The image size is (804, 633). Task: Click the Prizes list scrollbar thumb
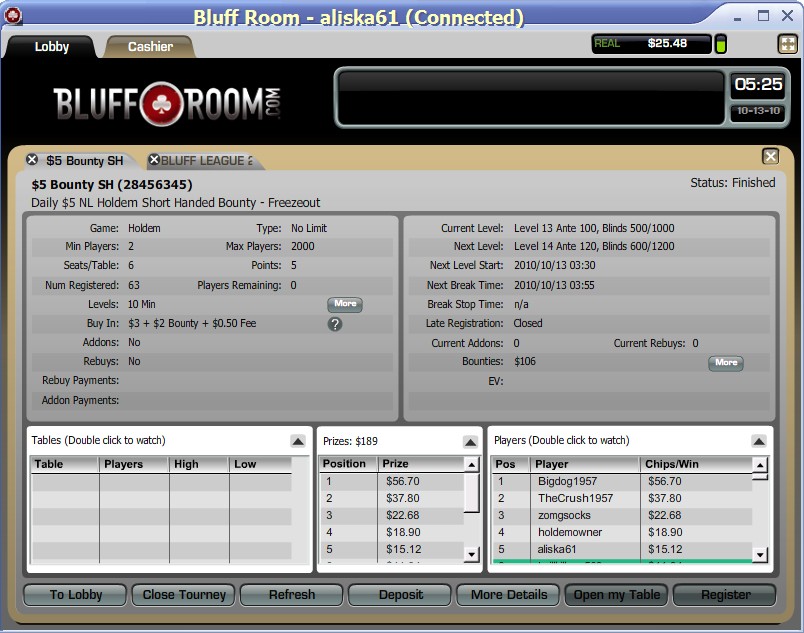pos(471,493)
